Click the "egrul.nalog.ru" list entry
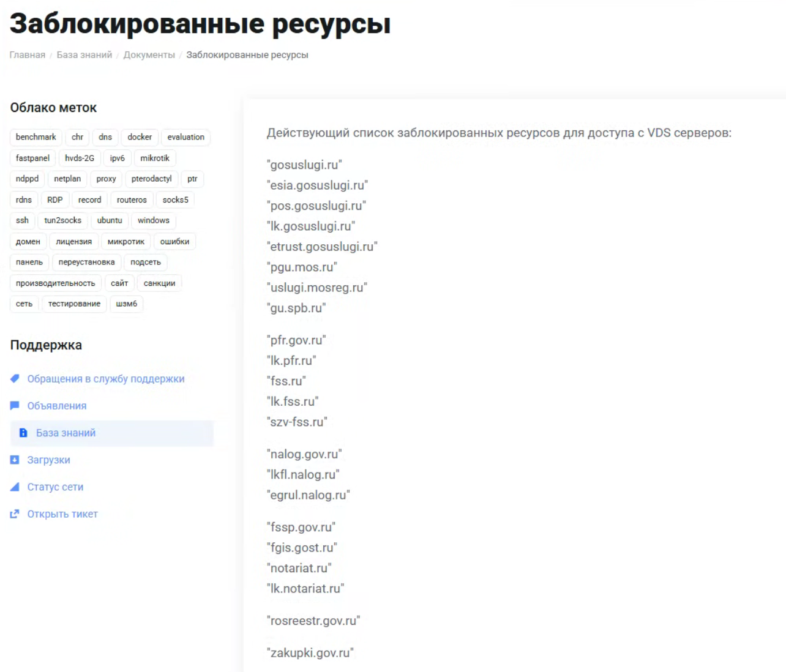 (x=309, y=495)
